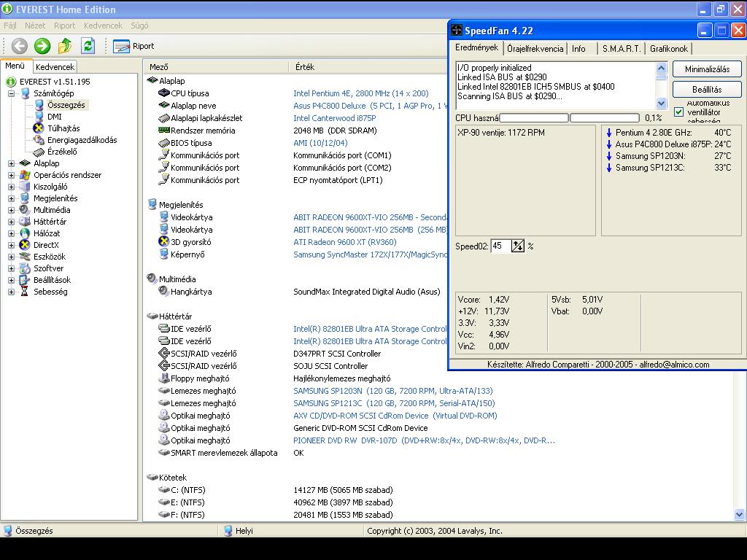Open the Info tab in SpeedFan
Image resolution: width=747 pixels, height=560 pixels.
578,49
